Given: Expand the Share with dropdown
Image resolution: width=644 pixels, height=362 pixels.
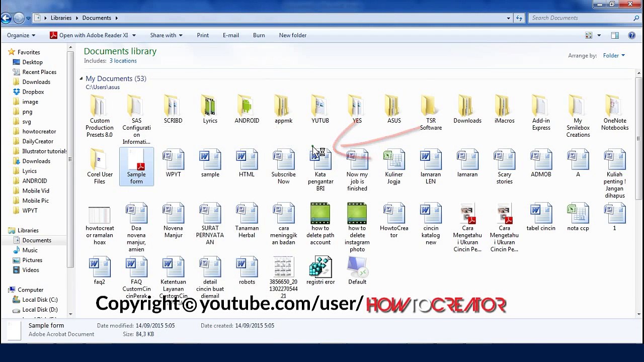Looking at the screenshot, I should [166, 35].
